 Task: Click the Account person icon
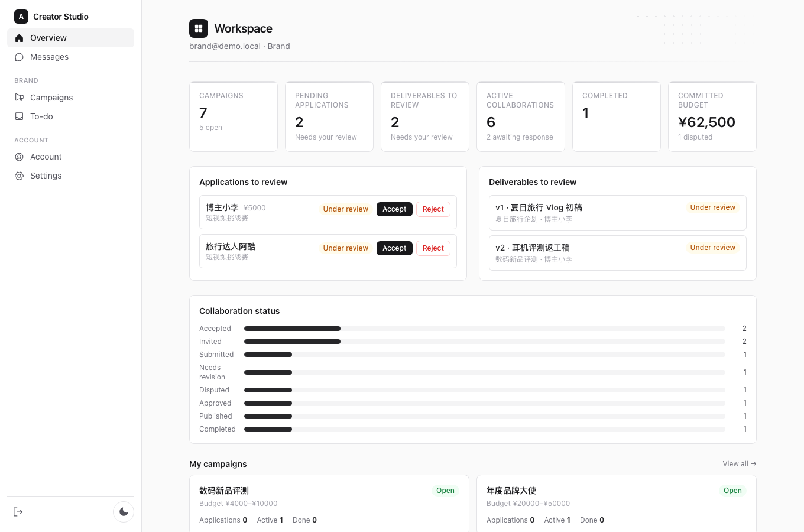click(19, 157)
